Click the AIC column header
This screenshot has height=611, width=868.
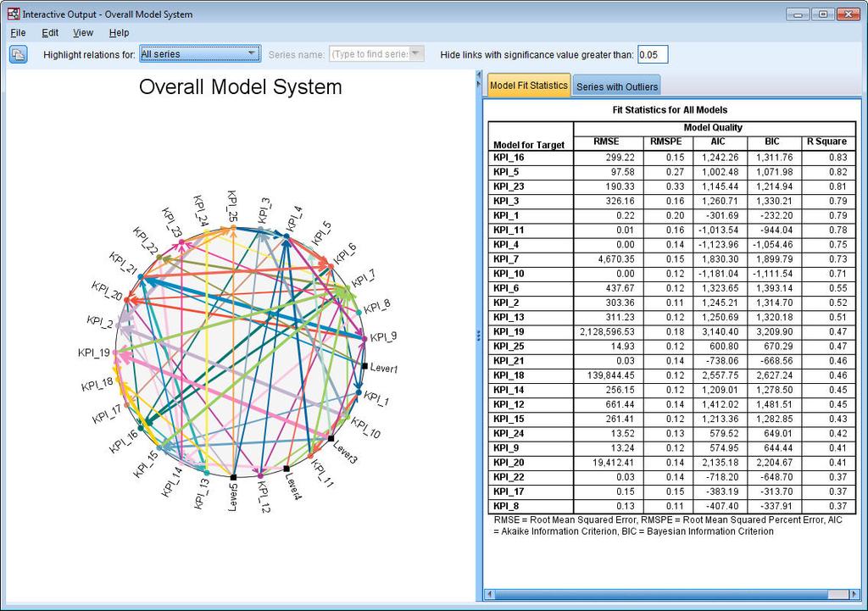click(718, 142)
